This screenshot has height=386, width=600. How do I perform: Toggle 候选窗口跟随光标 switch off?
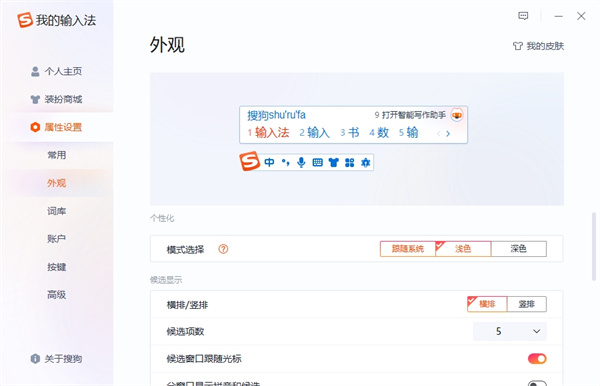tap(537, 359)
